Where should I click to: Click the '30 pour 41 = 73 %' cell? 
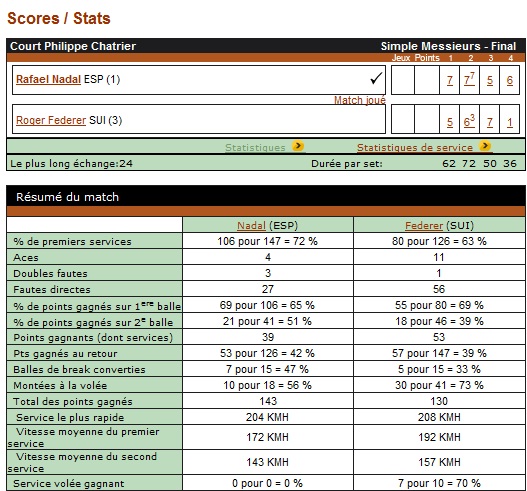[x=439, y=385]
